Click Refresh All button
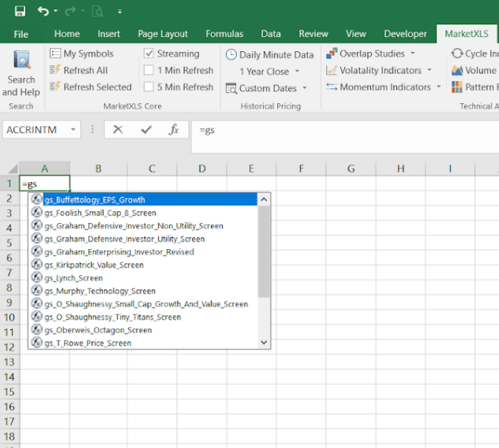 [79, 70]
